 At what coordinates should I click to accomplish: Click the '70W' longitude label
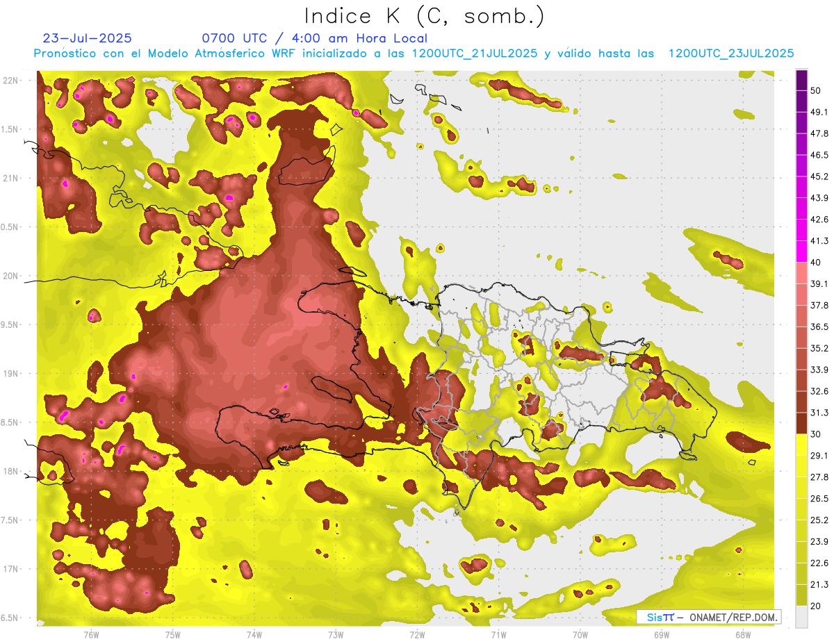580,635
